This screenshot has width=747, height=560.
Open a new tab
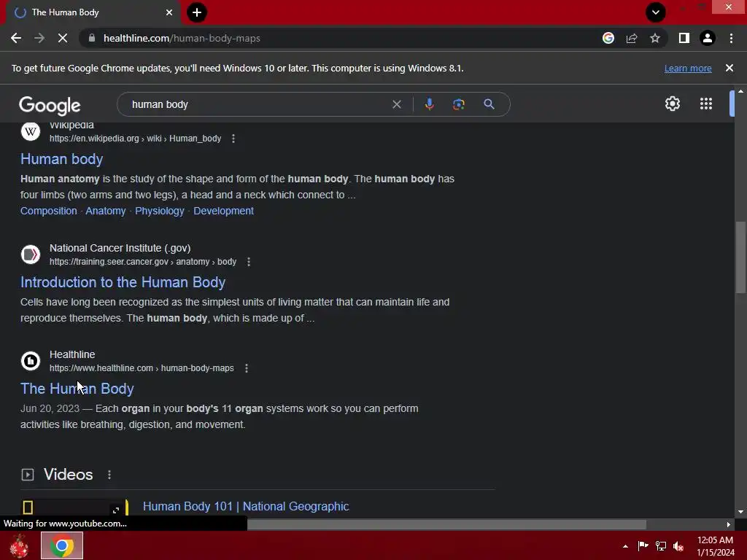tap(197, 12)
